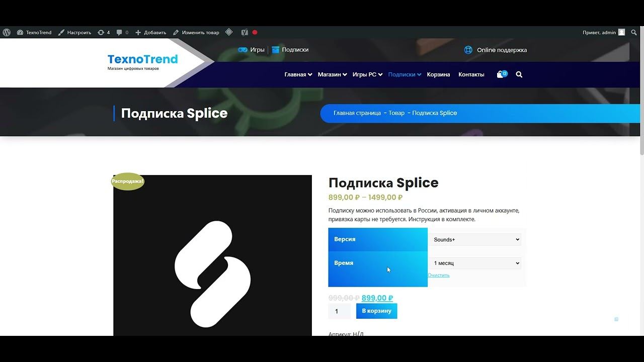Open the Привет, admin account menu
644x362 pixels.
pos(603,32)
